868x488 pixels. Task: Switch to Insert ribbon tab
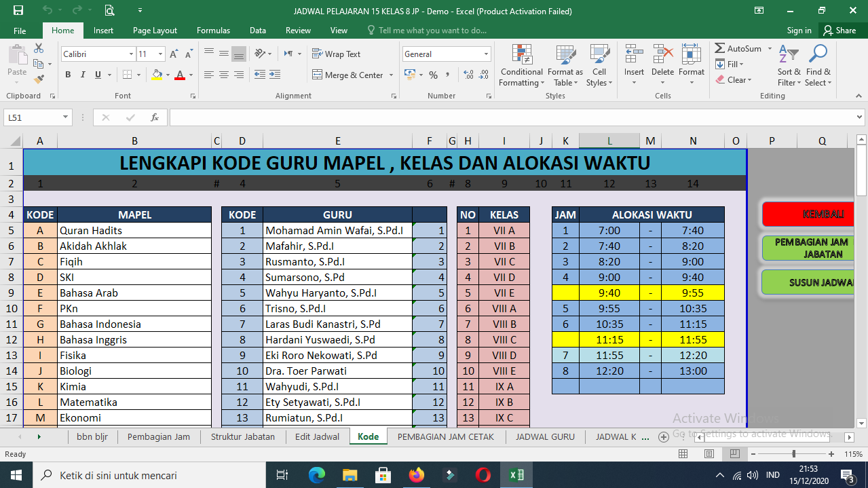(103, 31)
